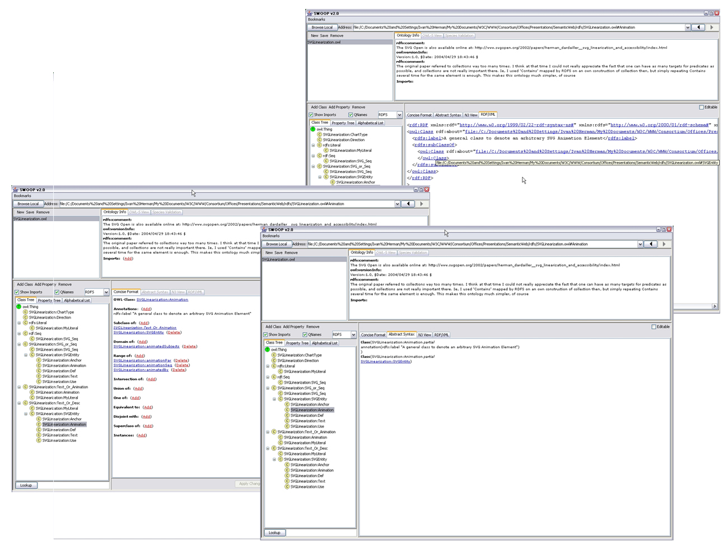Image resolution: width=728 pixels, height=560 pixels.
Task: Switch to N3 View tab in bottom-right window
Action: [424, 335]
